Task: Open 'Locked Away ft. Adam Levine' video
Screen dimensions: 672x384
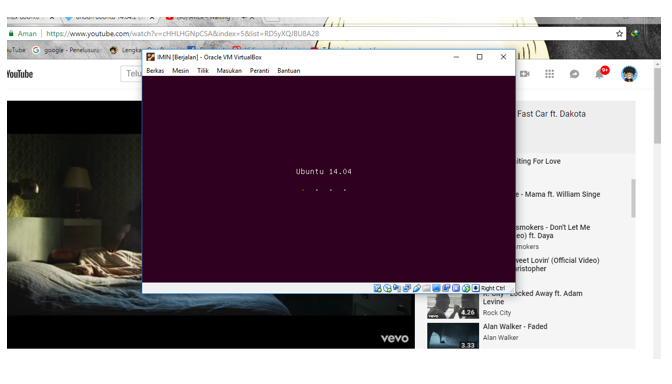Action: point(533,297)
